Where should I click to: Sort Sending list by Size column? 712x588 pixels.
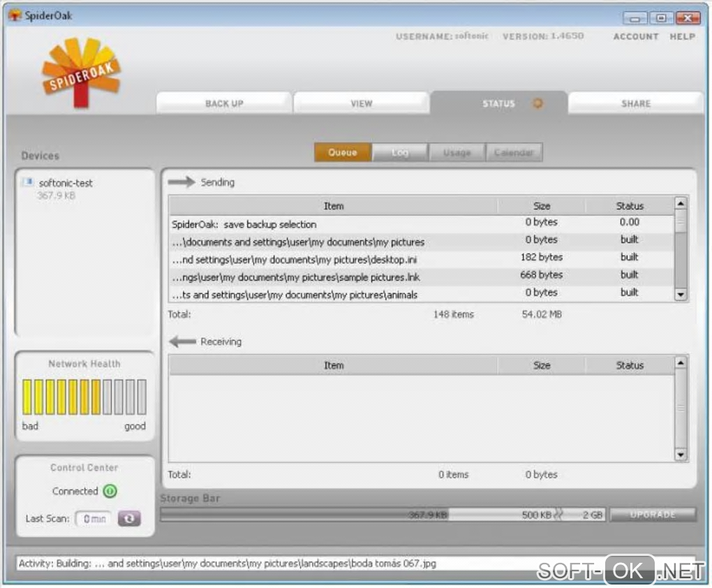pyautogui.click(x=541, y=206)
